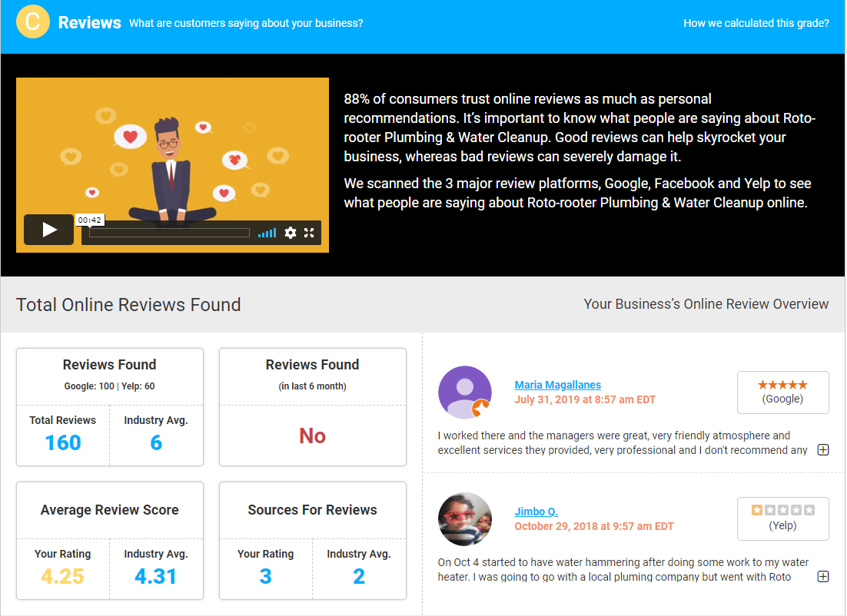This screenshot has height=616, width=847.
Task: Open Jimbo Q. reviewer profile link
Action: (536, 512)
